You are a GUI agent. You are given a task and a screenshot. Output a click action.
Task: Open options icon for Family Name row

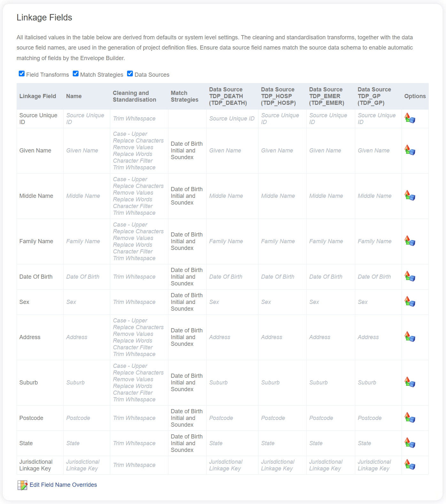click(410, 241)
